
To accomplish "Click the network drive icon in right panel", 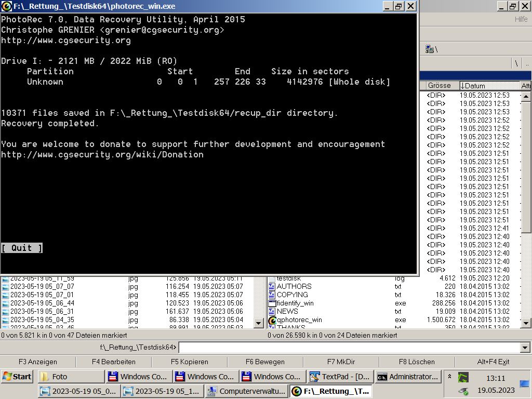I will pyautogui.click(x=430, y=49).
